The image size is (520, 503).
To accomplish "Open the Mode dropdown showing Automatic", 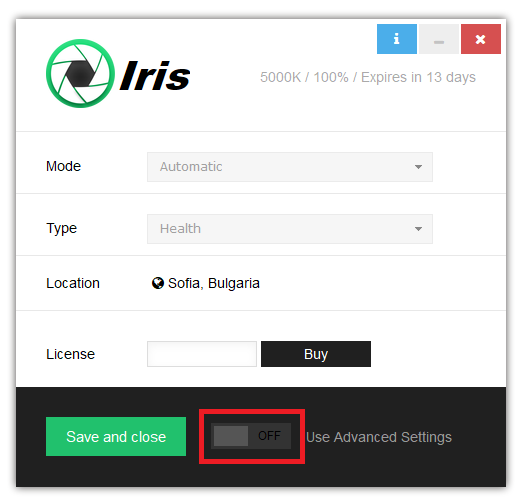I will 290,167.
